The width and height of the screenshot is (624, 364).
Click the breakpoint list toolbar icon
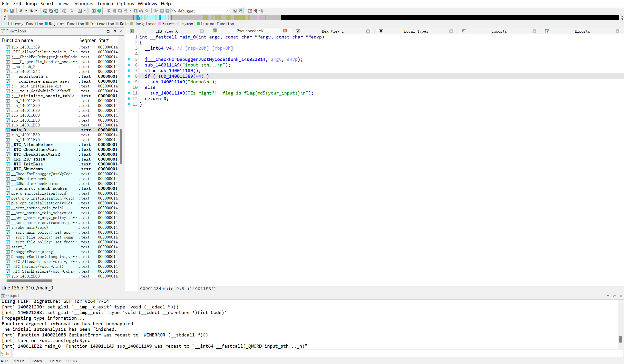coord(250,11)
